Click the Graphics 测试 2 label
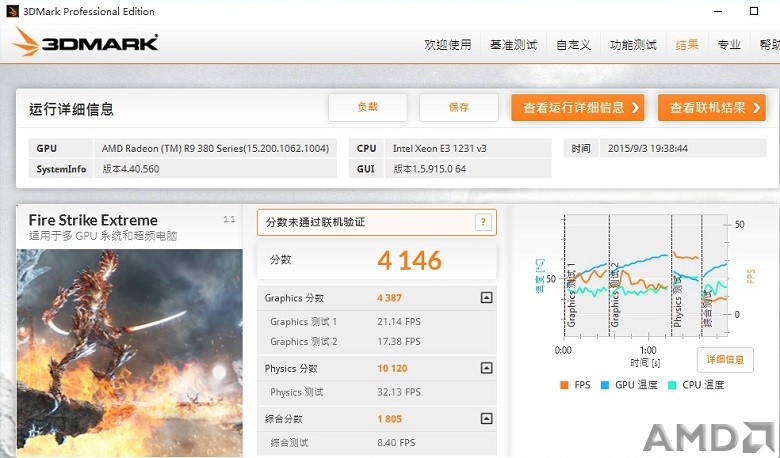This screenshot has height=458, width=780. pyautogui.click(x=303, y=342)
